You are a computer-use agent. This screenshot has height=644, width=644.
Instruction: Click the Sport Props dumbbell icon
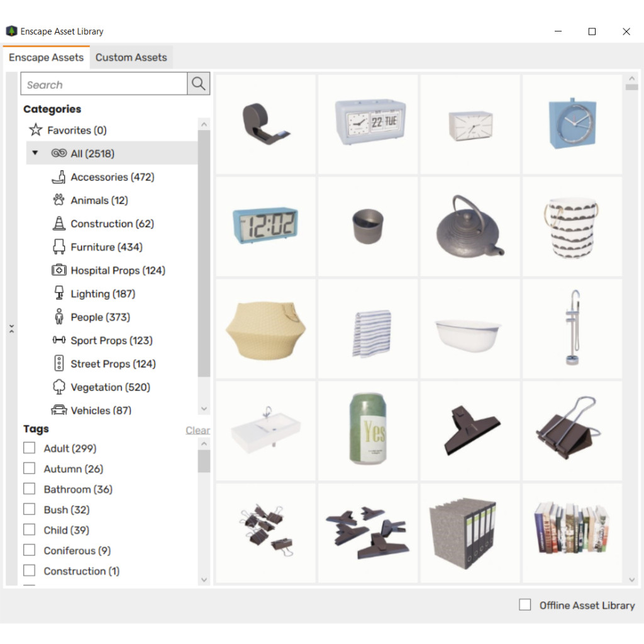(x=58, y=340)
